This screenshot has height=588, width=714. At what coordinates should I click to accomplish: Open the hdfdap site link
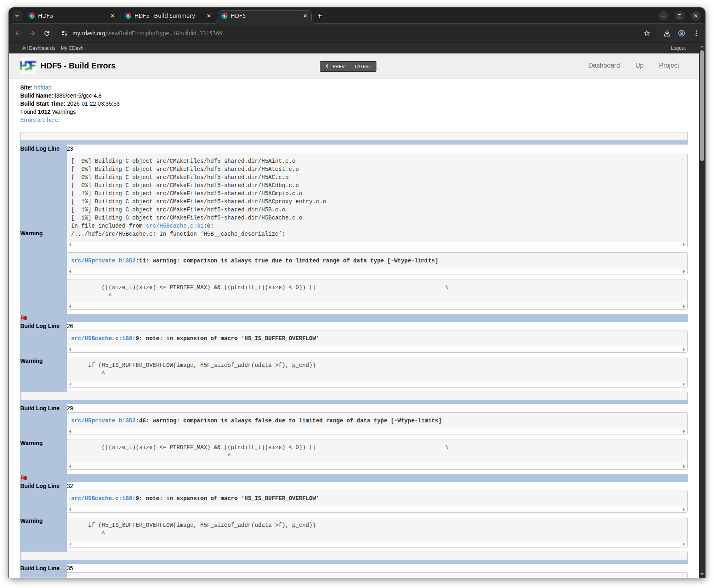point(42,87)
